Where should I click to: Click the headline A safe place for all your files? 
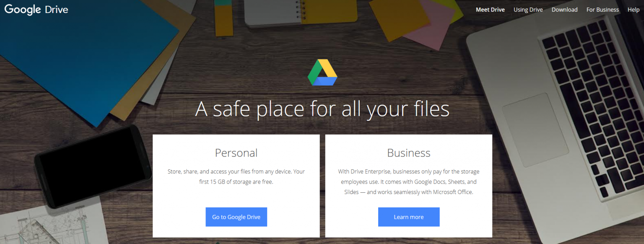coord(322,108)
